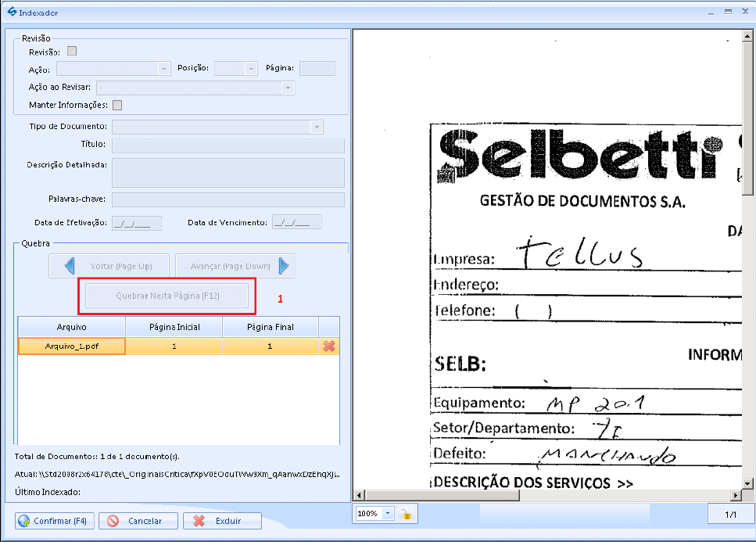Click the blue left arrow on Voltar
The image size is (756, 542).
(x=70, y=266)
